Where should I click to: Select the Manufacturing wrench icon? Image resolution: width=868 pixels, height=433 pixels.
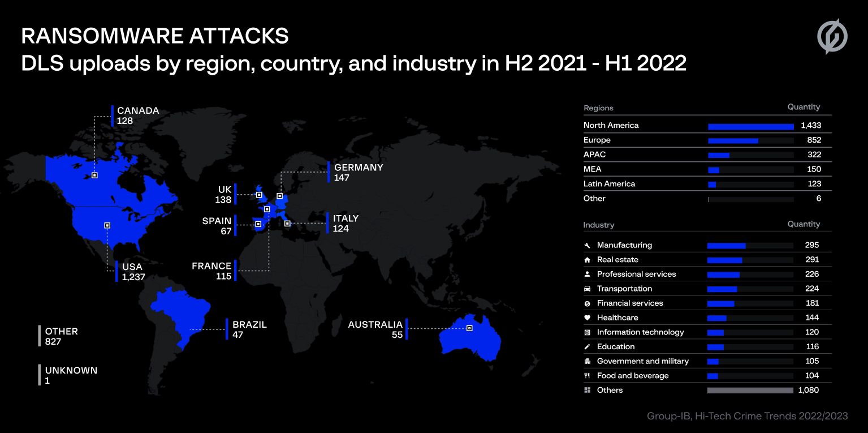pos(588,245)
